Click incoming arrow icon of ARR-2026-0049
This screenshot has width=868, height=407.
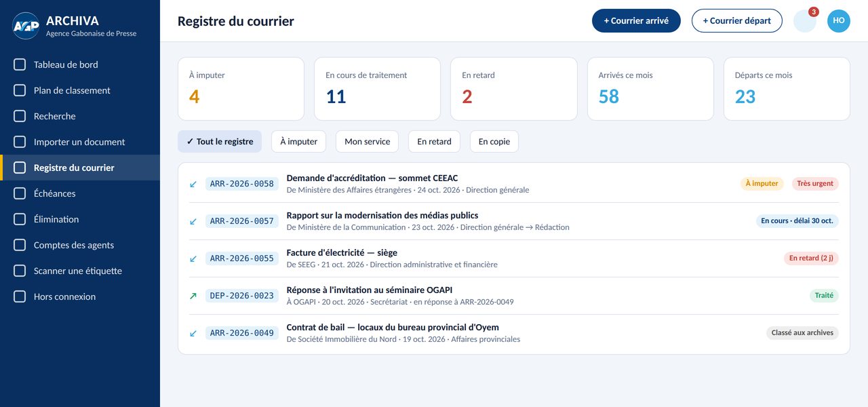coord(193,333)
